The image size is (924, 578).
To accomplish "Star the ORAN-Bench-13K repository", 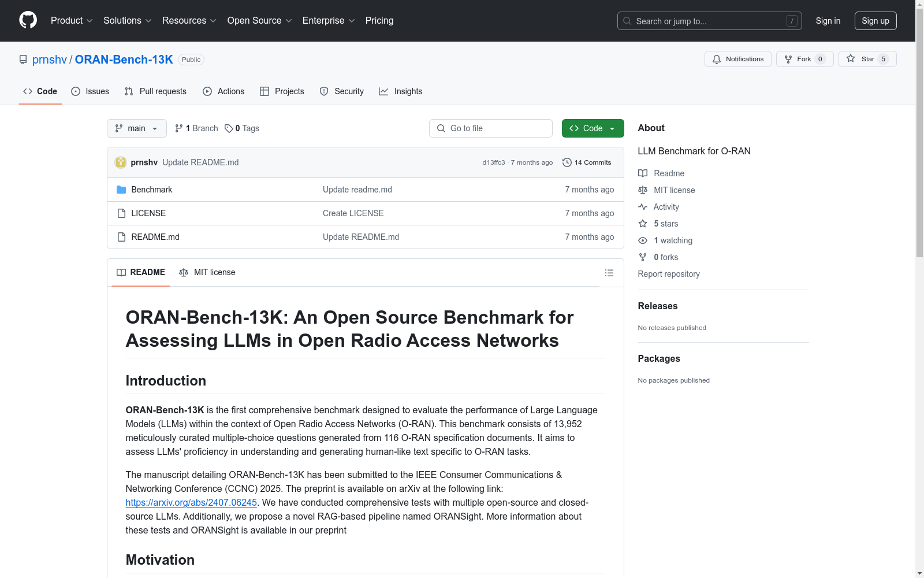I will (867, 59).
